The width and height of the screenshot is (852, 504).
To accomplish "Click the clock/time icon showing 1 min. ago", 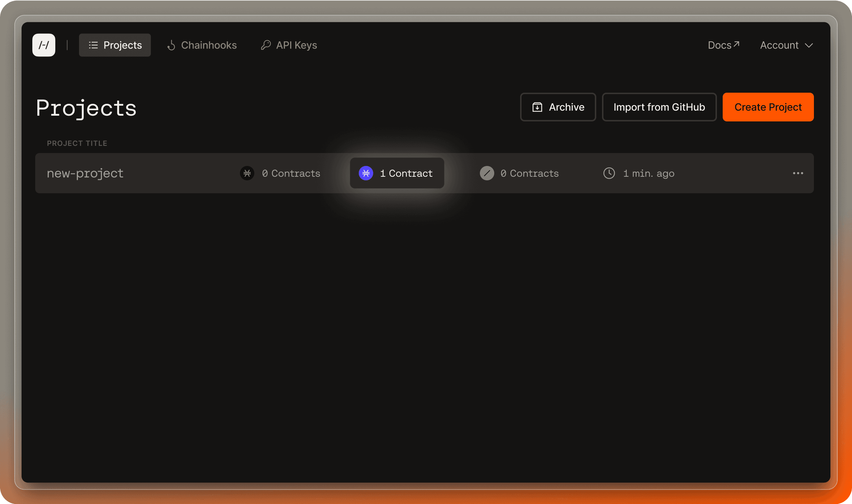I will 608,173.
